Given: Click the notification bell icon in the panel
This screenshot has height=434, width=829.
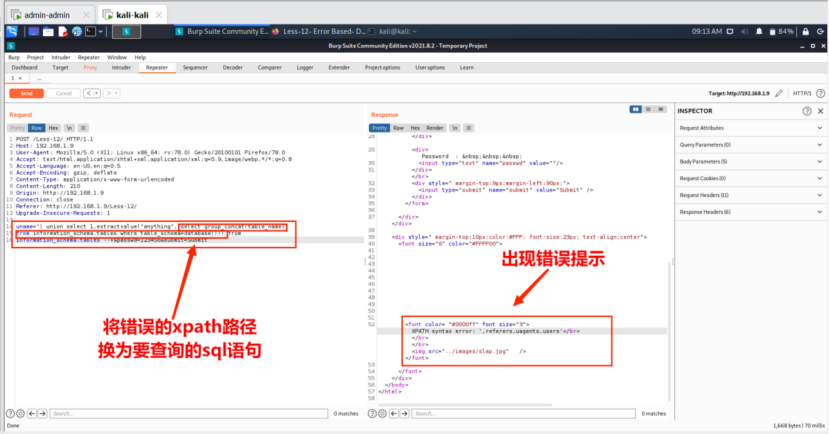Looking at the screenshot, I should click(759, 32).
